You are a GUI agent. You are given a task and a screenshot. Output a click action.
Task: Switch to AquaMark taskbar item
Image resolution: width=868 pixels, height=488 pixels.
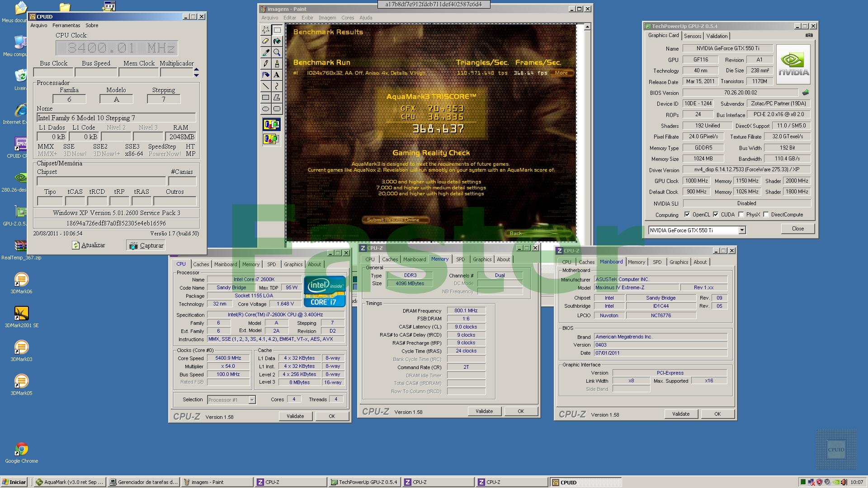(x=70, y=482)
